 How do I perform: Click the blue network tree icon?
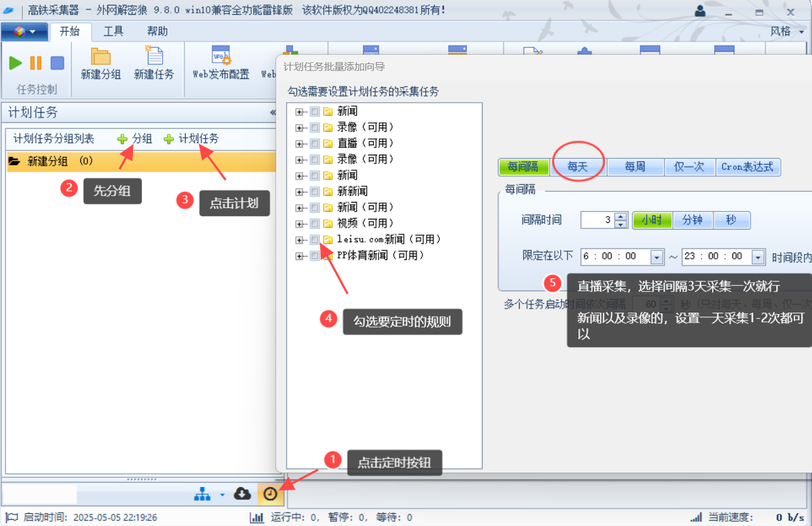202,495
